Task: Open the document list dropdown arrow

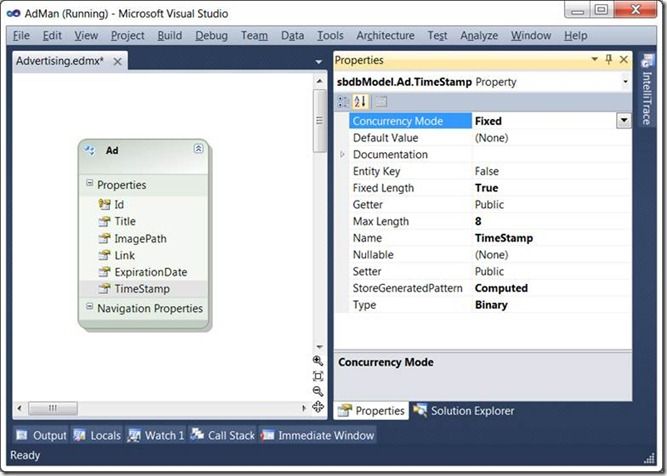Action: coord(319,62)
